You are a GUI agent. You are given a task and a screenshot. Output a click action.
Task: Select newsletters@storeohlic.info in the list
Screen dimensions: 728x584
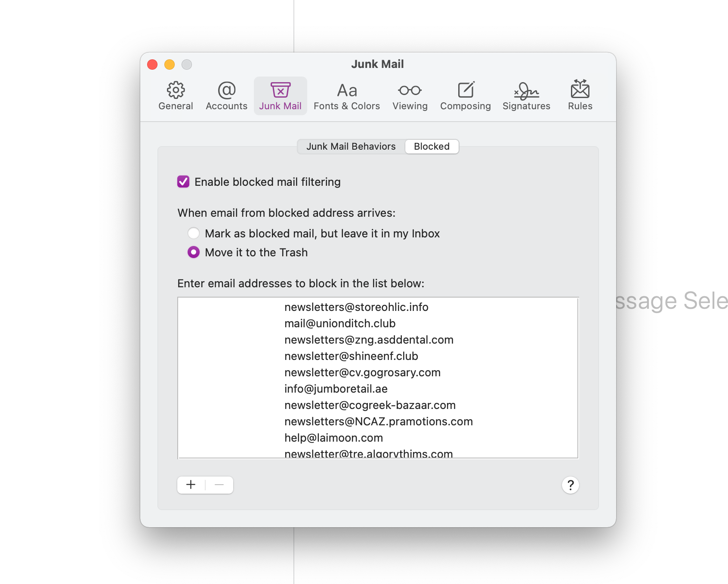356,307
